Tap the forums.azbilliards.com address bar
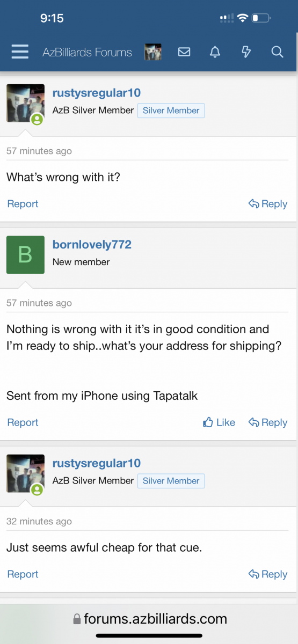The image size is (298, 644). (x=149, y=619)
